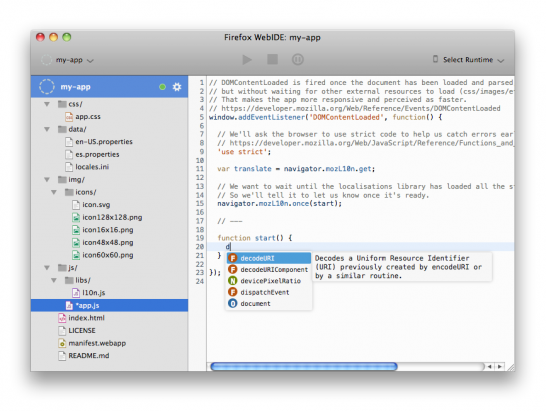Click the Play button to run app
Viewport: 546px width, 411px height.
coord(247,60)
